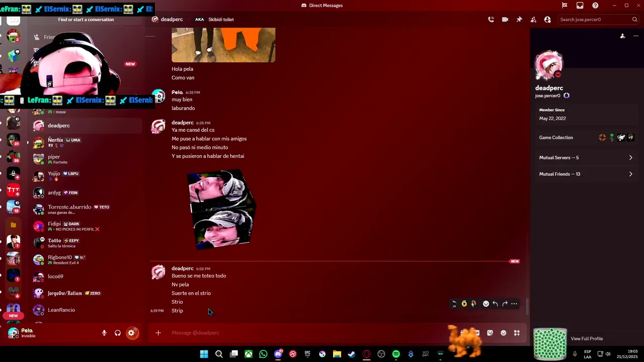This screenshot has height=362, width=644.
Task: Open the sticker picker
Action: pos(490,333)
